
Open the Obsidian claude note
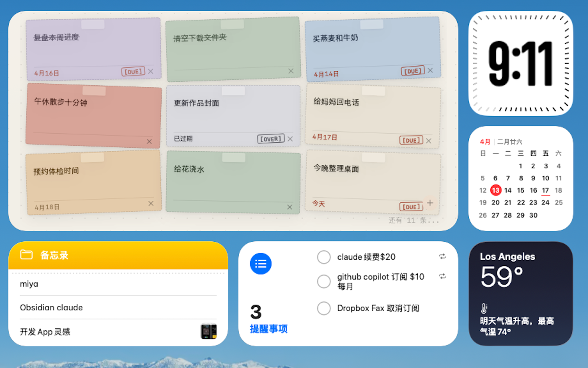[x=51, y=307]
